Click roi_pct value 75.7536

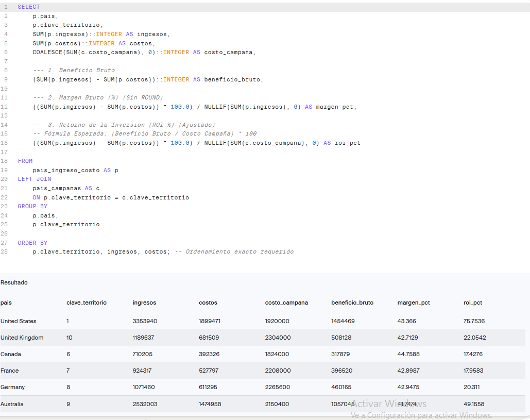(474, 321)
